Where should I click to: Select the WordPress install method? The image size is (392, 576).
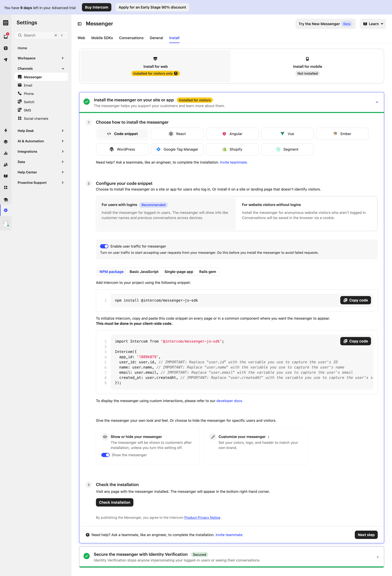tap(122, 149)
